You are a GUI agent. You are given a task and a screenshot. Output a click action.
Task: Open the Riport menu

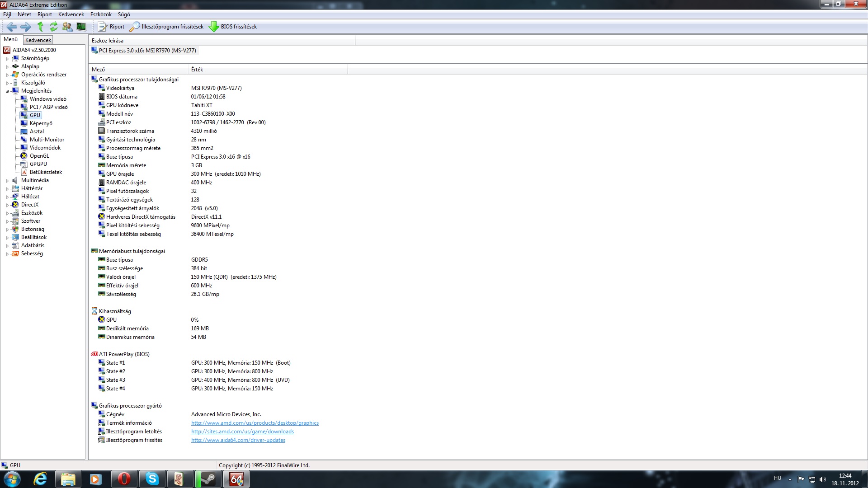[45, 14]
